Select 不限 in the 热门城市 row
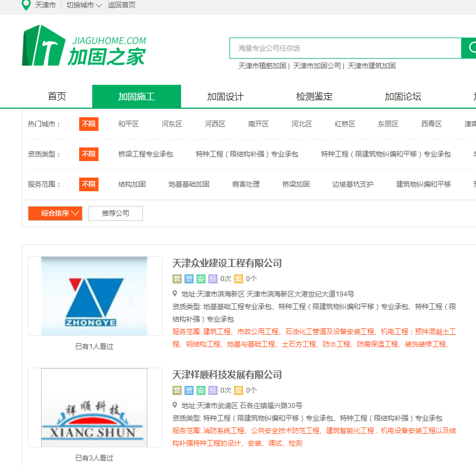Image resolution: width=476 pixels, height=465 pixels. pos(89,124)
